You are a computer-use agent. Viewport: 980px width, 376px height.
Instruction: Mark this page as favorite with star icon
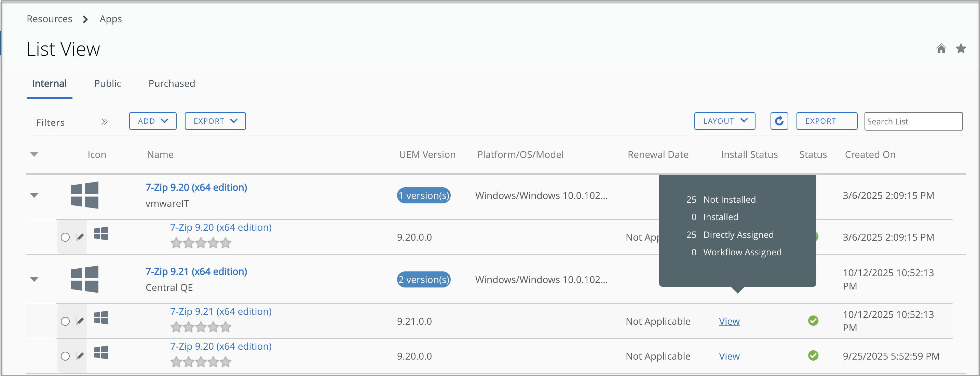[961, 49]
